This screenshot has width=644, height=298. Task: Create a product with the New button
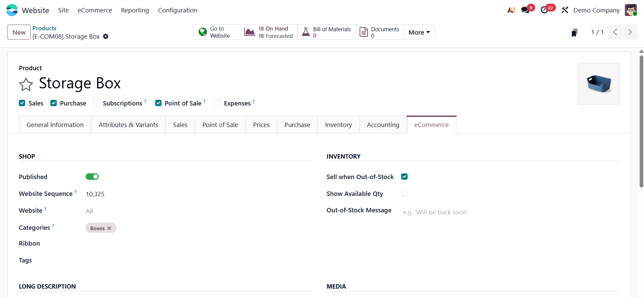tap(18, 32)
